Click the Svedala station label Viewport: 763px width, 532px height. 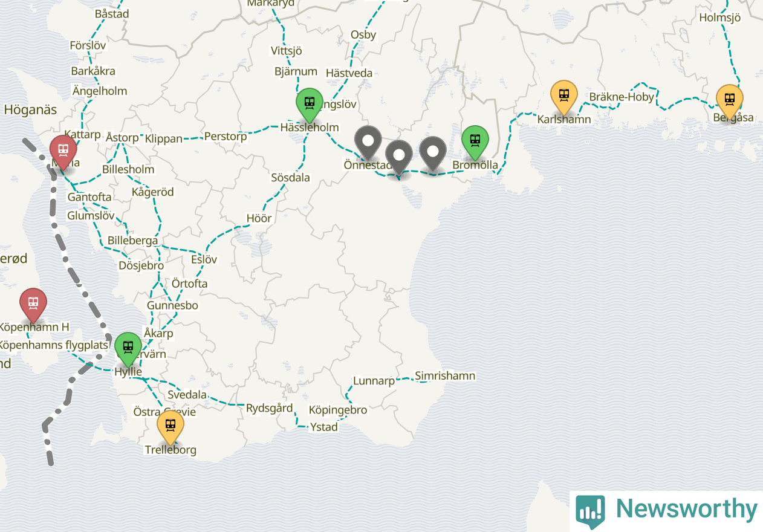(x=187, y=395)
